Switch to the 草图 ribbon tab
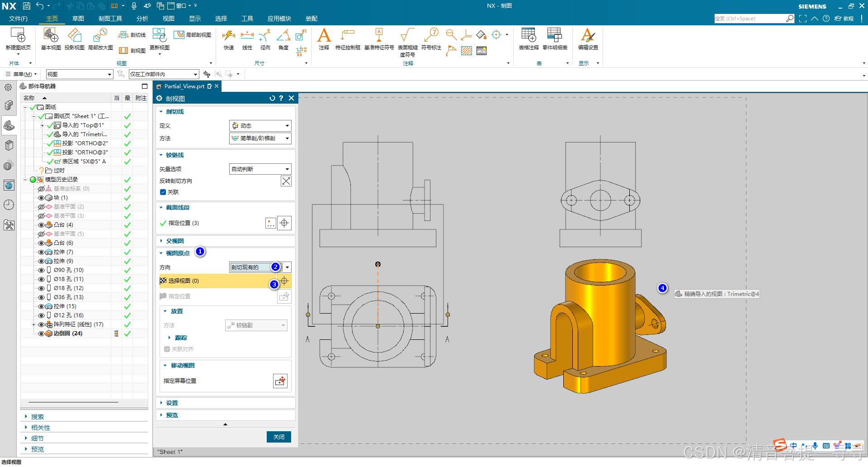868x467 pixels. (78, 19)
